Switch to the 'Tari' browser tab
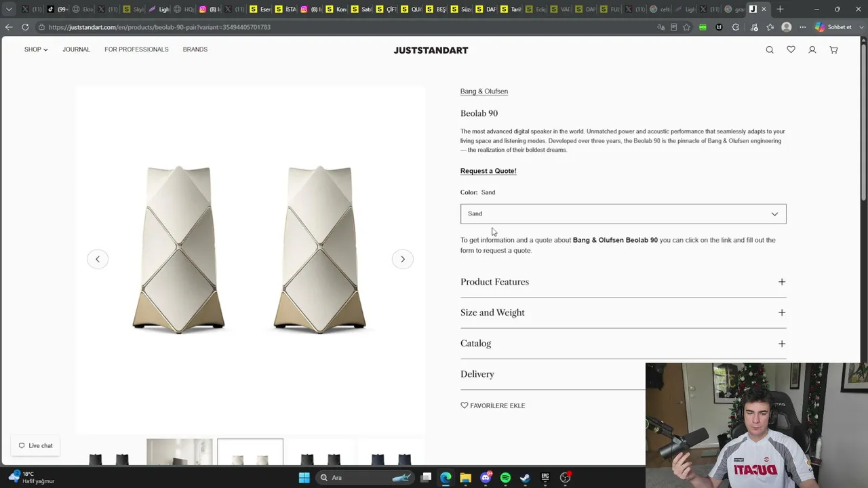 coord(511,9)
